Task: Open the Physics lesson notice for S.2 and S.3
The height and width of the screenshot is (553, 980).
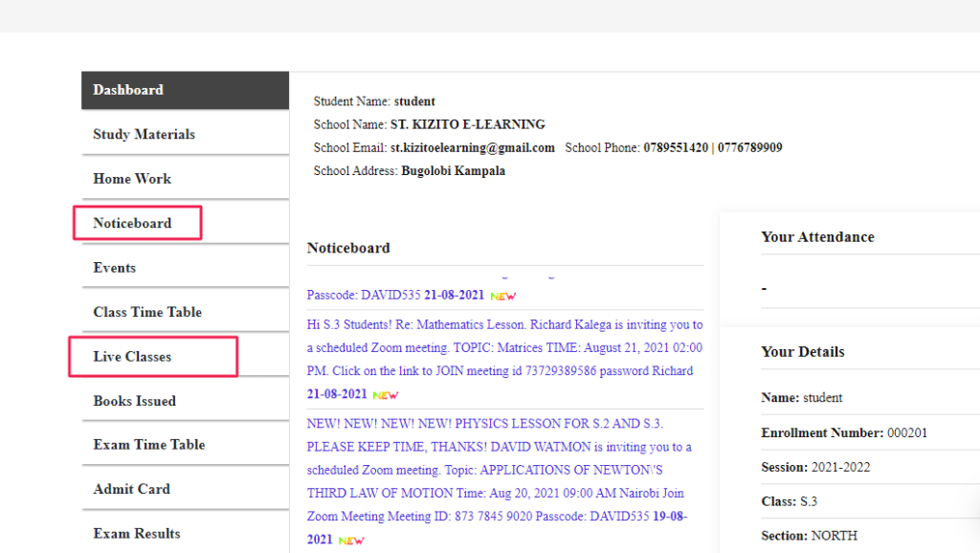Action: [499, 470]
